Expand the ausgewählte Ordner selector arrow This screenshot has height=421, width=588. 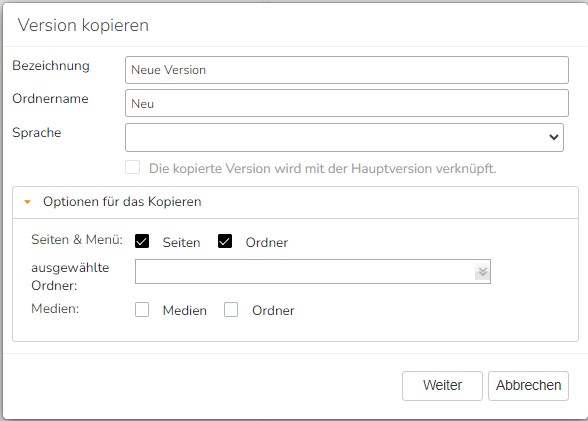[482, 272]
